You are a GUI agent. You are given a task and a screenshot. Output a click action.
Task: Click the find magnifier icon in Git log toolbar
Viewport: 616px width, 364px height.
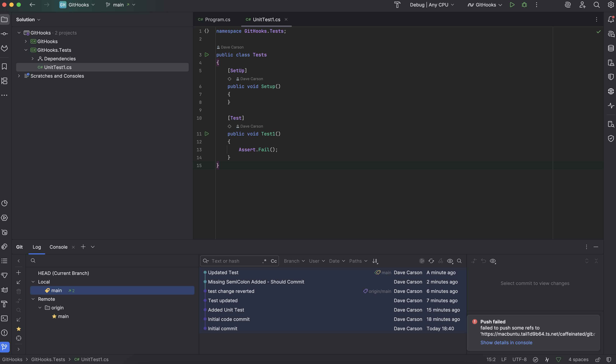click(459, 261)
